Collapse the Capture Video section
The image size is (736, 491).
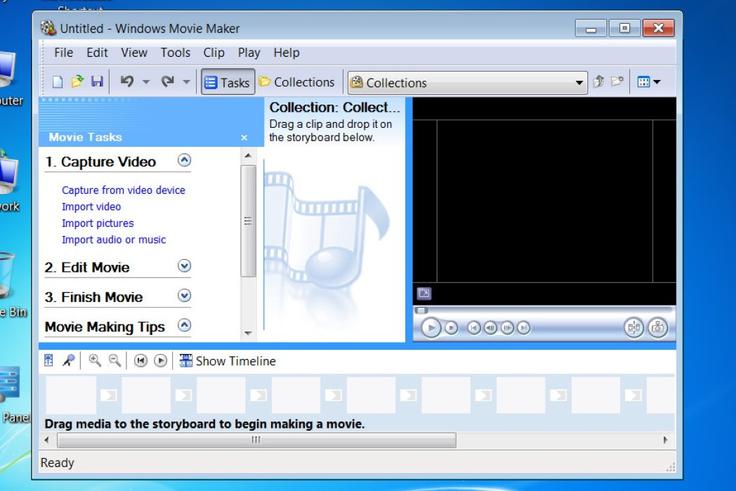tap(184, 161)
